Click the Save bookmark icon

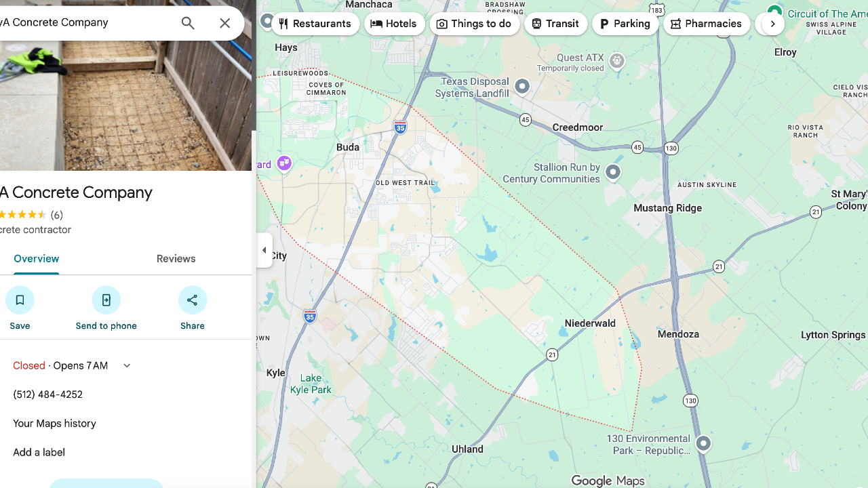pos(20,300)
